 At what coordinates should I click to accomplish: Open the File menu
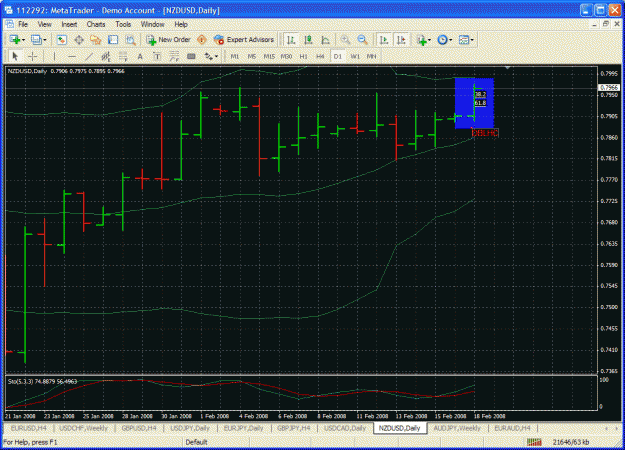point(23,24)
